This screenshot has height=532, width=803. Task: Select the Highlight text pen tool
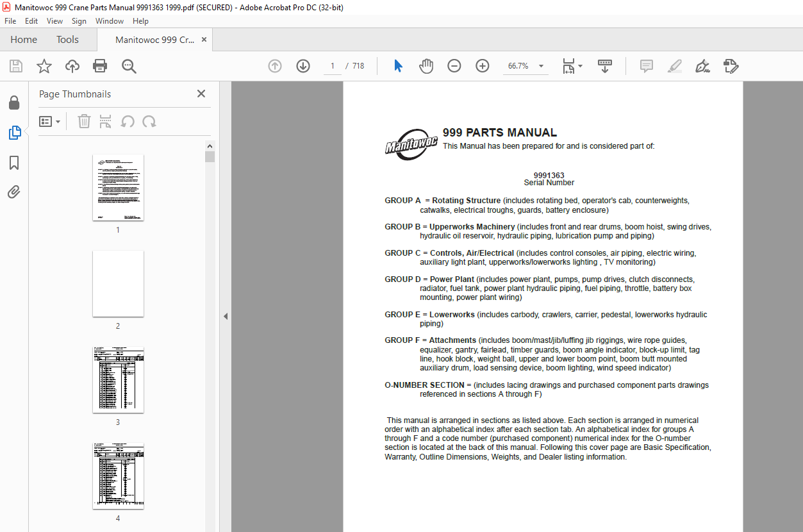pyautogui.click(x=674, y=66)
